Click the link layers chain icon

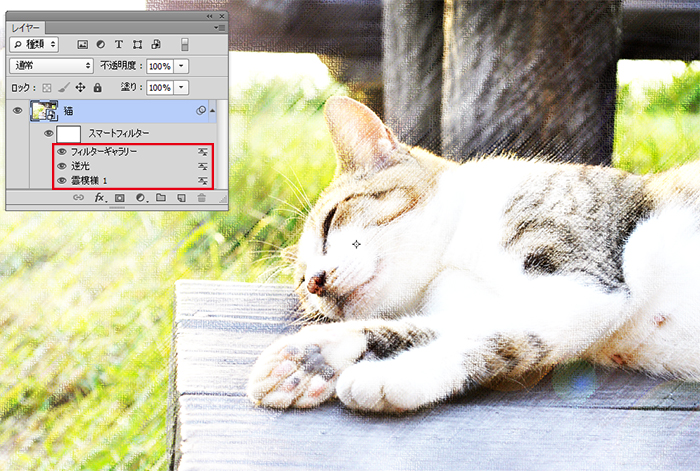pos(78,199)
